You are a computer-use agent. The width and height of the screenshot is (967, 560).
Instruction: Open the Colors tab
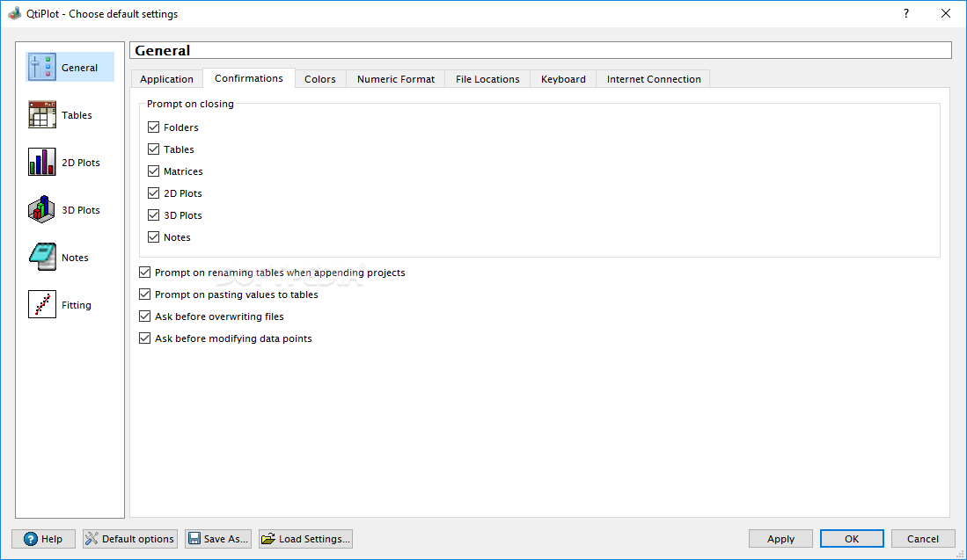[x=320, y=79]
